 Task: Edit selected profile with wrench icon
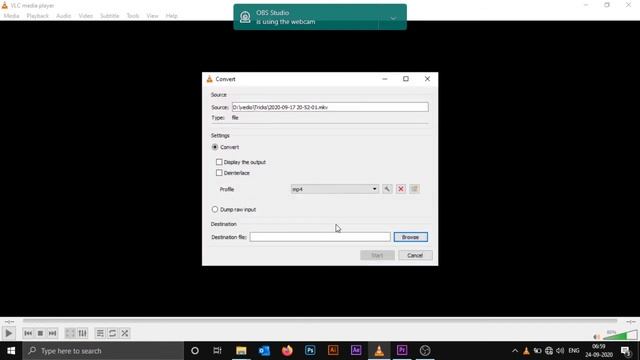click(387, 189)
